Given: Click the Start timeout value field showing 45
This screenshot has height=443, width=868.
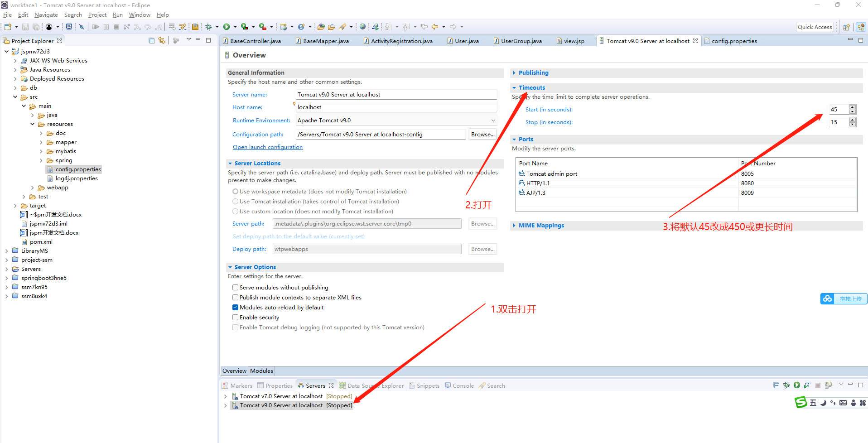Looking at the screenshot, I should pyautogui.click(x=839, y=110).
